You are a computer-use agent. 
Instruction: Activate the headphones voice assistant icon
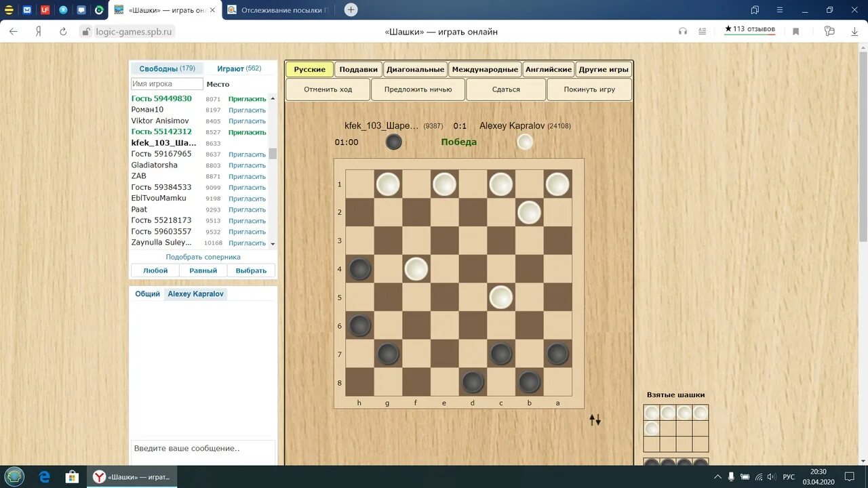click(x=682, y=31)
